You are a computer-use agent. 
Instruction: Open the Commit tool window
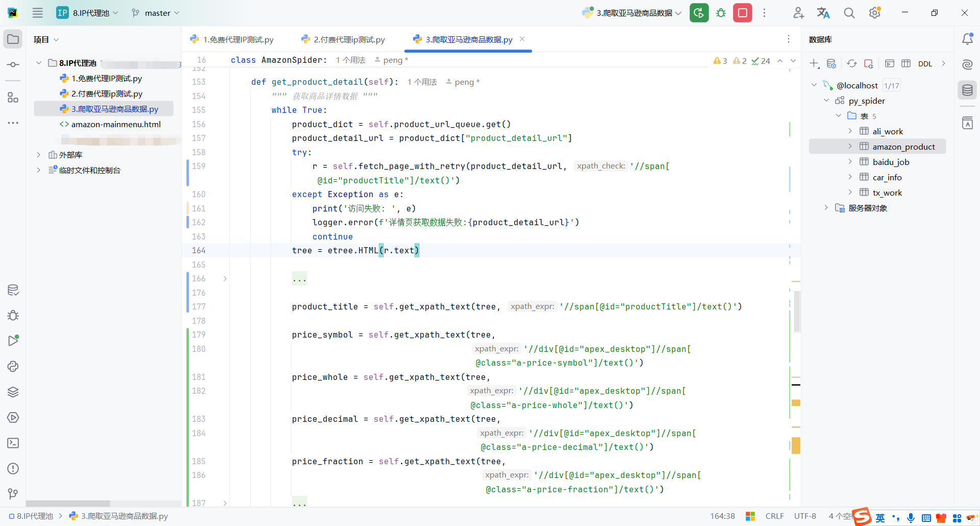click(x=13, y=64)
